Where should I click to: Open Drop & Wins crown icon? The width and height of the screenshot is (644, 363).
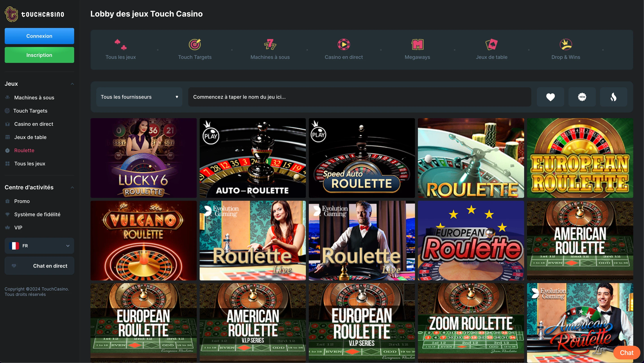coord(566,45)
